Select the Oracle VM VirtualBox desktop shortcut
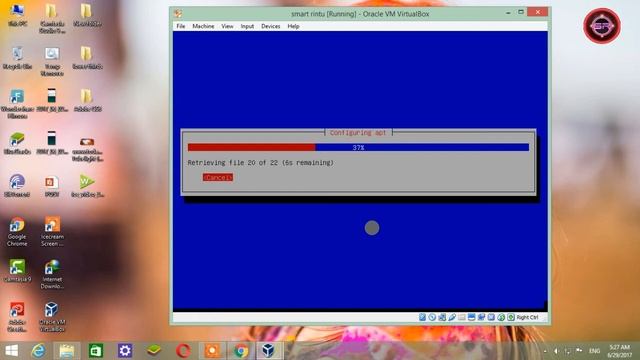This screenshot has height=360, width=640. point(52,317)
